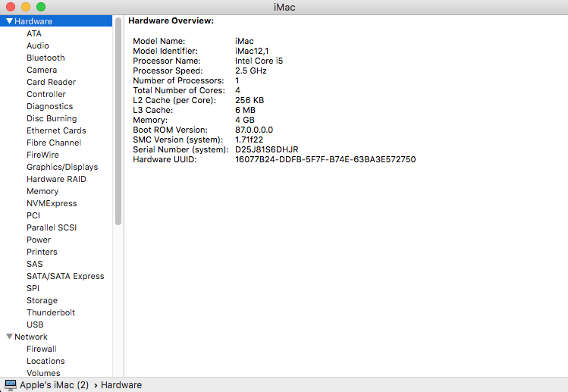Open SAS section
The width and height of the screenshot is (568, 392).
coord(34,264)
